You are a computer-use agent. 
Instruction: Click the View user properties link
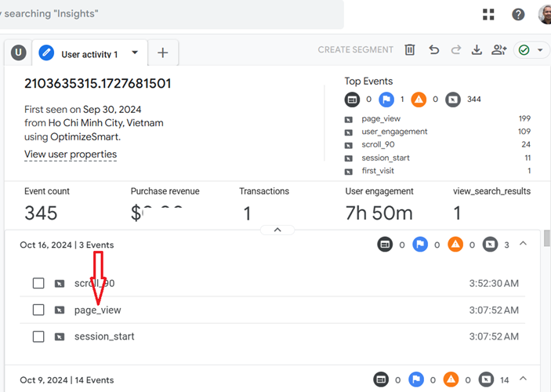click(71, 154)
